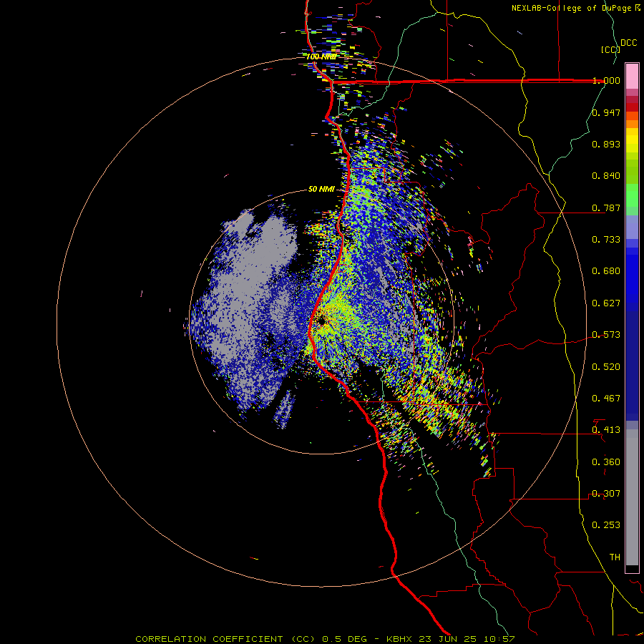Select the 0.253 scale value
This screenshot has width=644, height=644.
pyautogui.click(x=606, y=525)
